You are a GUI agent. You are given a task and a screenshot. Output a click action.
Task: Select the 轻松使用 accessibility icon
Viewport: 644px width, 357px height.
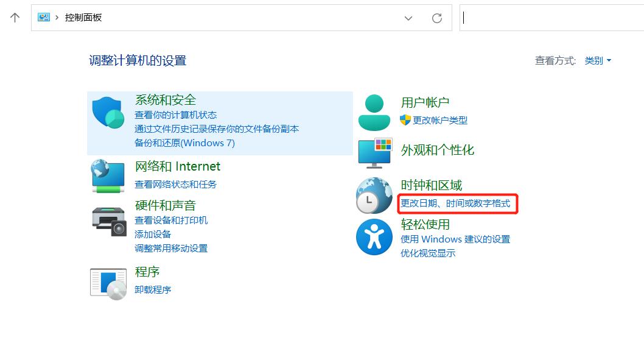tap(374, 236)
